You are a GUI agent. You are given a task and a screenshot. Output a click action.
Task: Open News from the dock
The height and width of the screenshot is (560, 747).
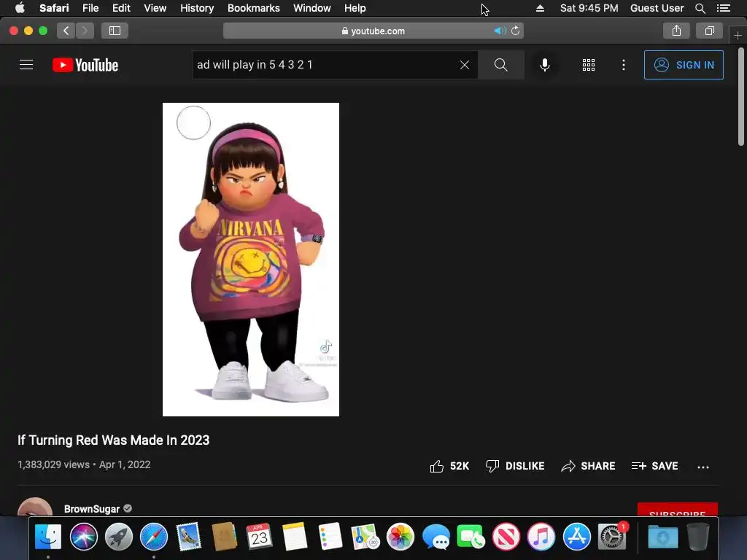506,536
